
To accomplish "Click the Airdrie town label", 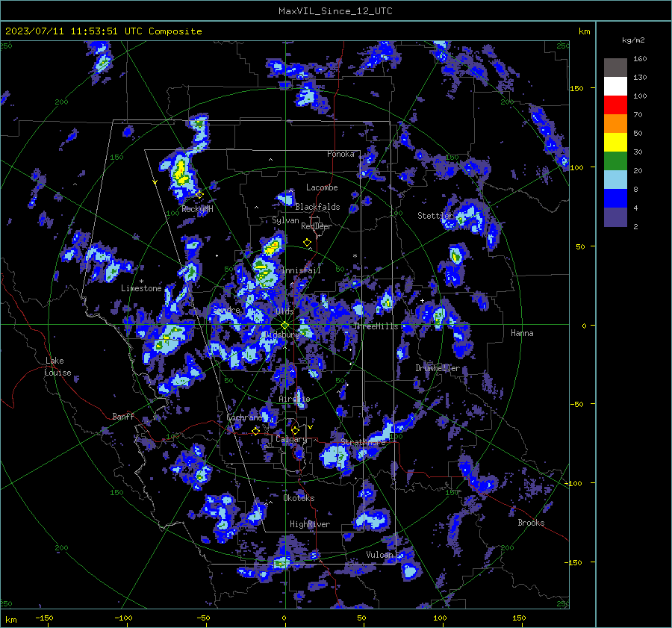I will pos(294,399).
